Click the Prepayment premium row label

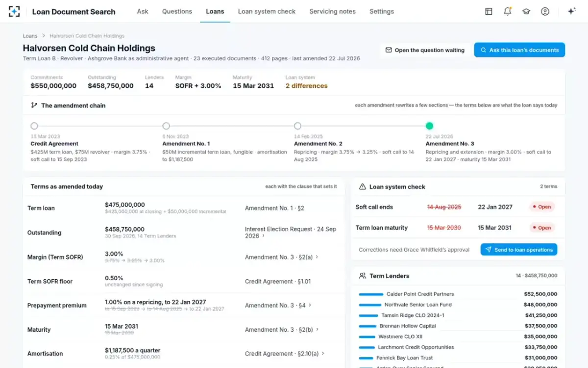click(57, 306)
